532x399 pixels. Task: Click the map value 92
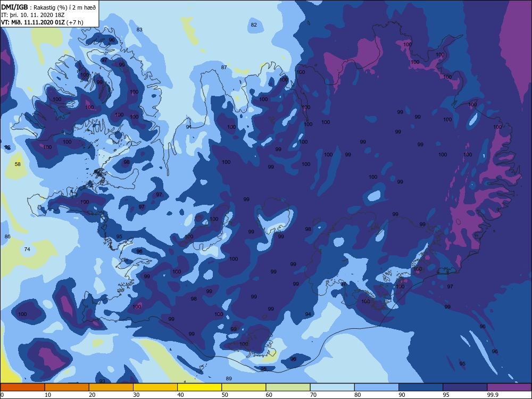click(7, 147)
